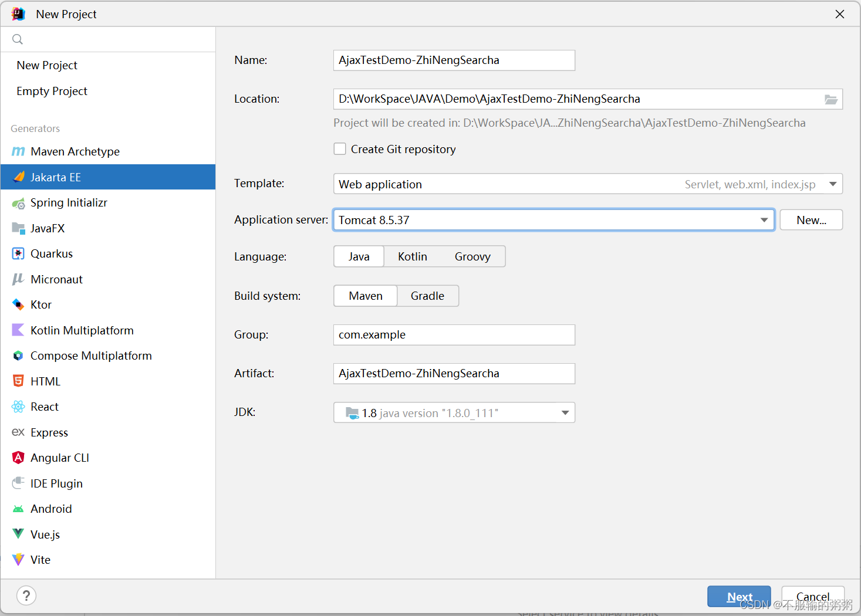
Task: Click the JavaFX folder icon
Action: pos(18,228)
